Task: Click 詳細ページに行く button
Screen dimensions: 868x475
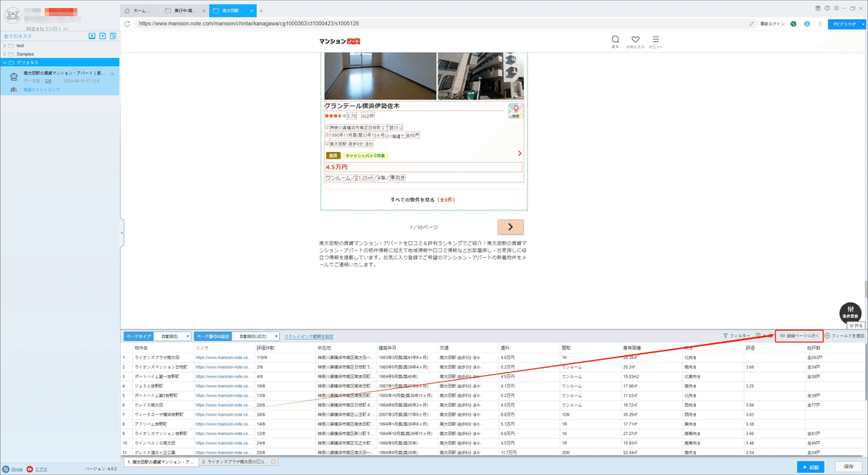Action: coord(799,336)
